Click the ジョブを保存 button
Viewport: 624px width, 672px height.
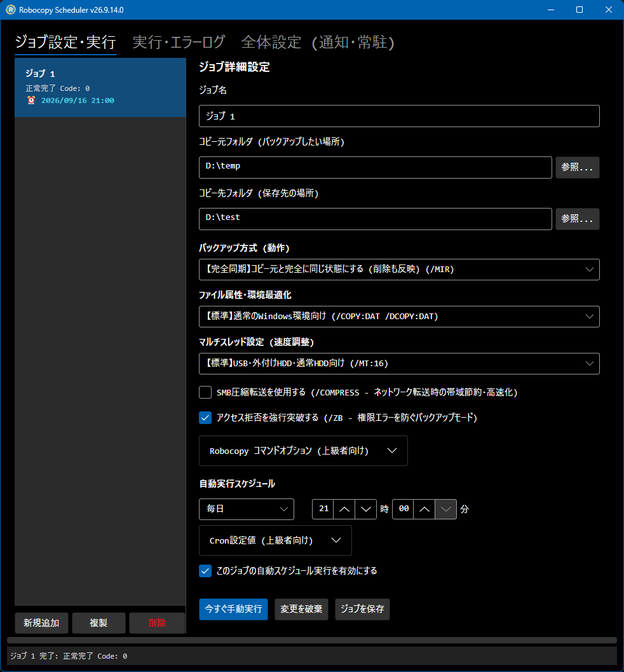coord(362,610)
